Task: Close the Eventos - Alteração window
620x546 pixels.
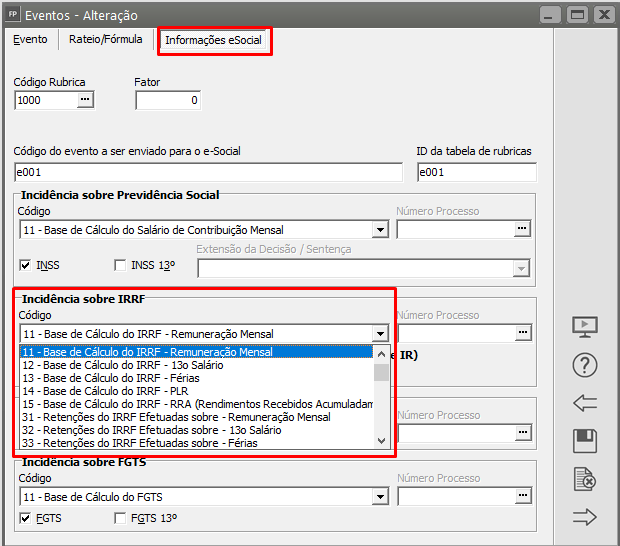Action: coord(604,15)
